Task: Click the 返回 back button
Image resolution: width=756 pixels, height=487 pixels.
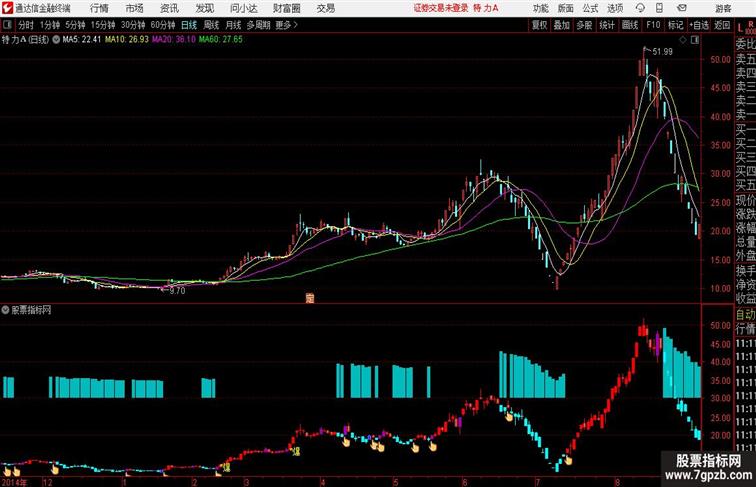Action: point(722,25)
